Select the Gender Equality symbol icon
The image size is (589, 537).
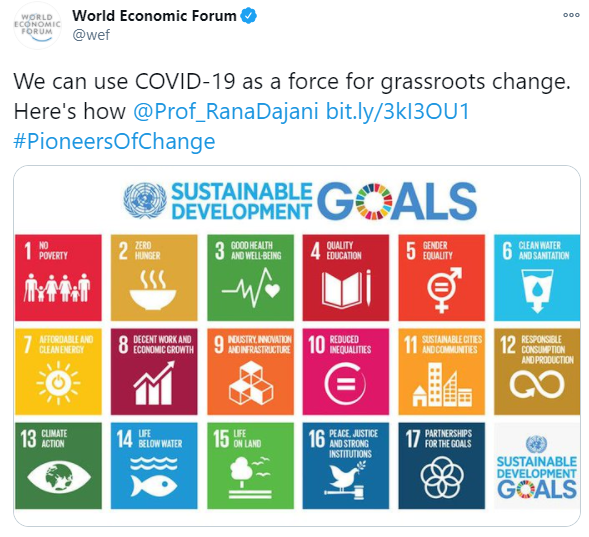pyautogui.click(x=444, y=289)
